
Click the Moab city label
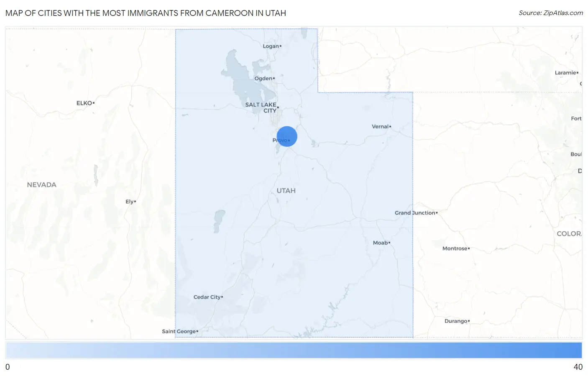click(381, 243)
